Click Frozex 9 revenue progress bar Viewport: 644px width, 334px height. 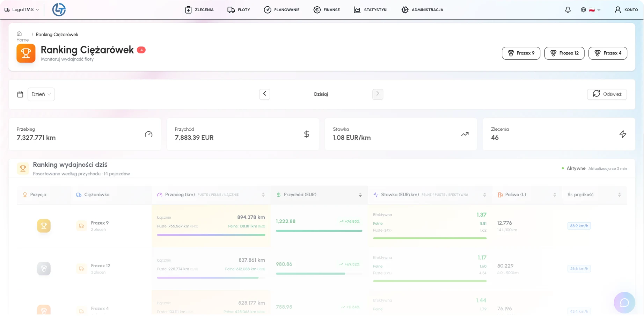pyautogui.click(x=319, y=231)
